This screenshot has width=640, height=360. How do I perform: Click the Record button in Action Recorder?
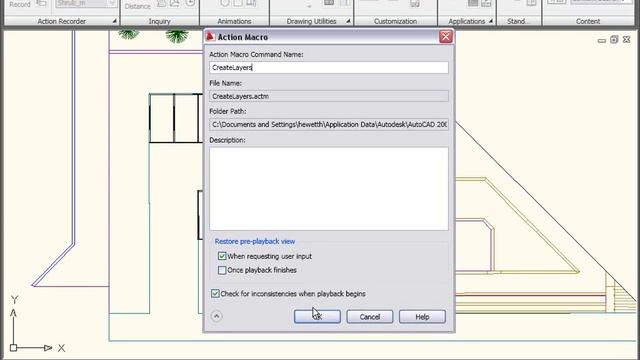pos(20,4)
